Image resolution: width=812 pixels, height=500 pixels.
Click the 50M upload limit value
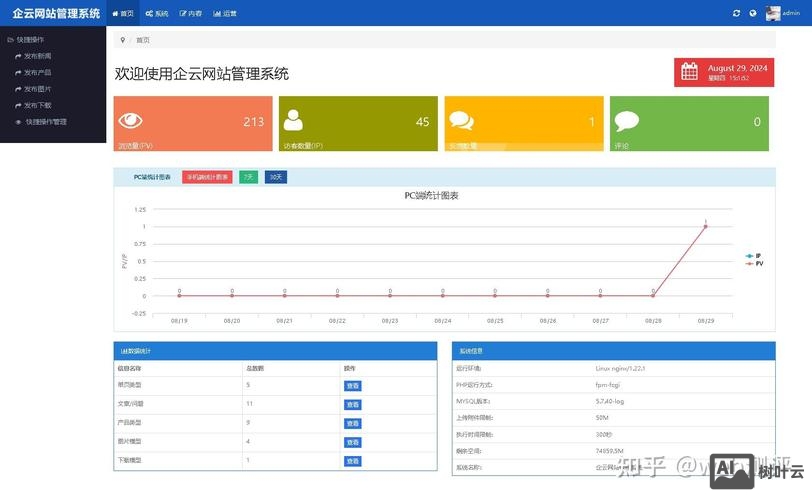point(602,418)
